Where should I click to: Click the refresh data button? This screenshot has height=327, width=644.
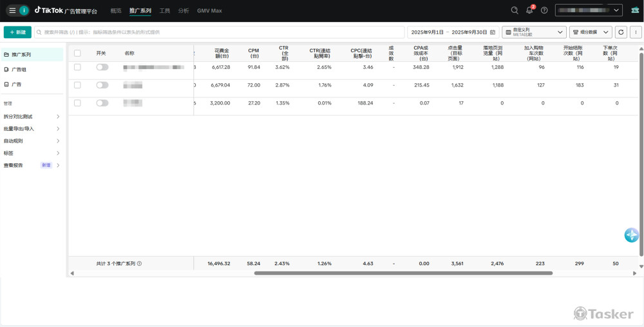pos(621,32)
